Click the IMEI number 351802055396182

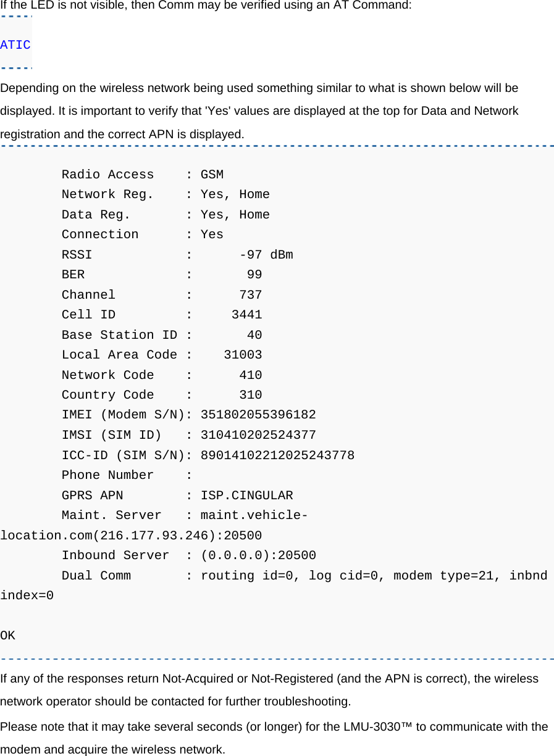coord(258,415)
